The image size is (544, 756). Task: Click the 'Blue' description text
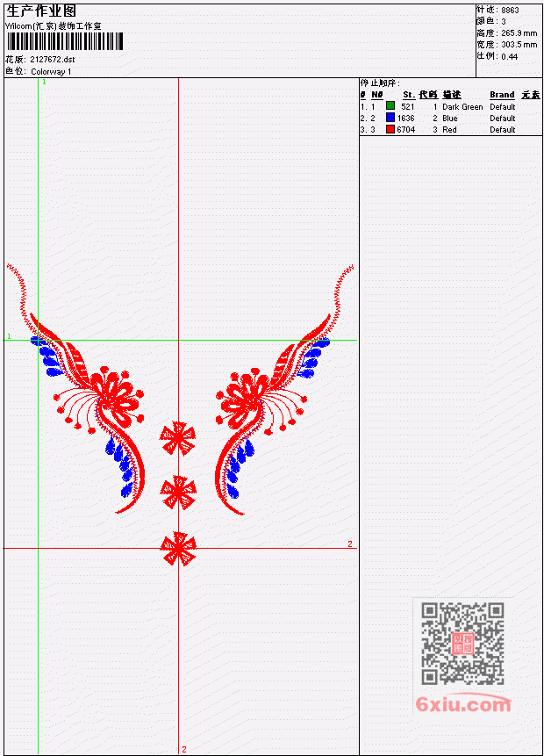click(x=450, y=119)
